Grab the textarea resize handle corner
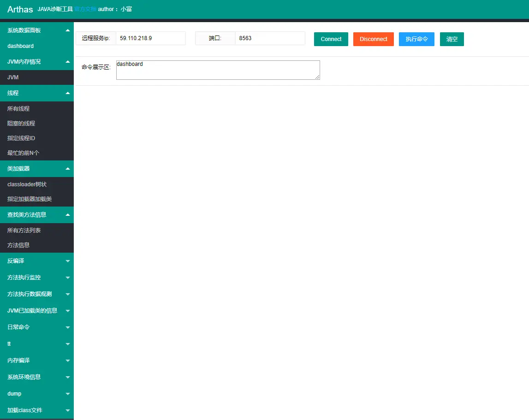 click(317, 77)
